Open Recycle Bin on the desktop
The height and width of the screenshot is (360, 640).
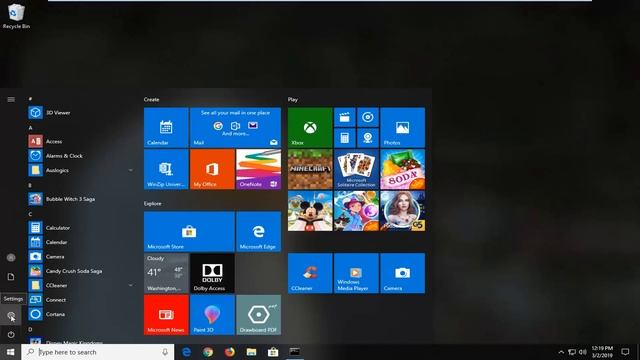tap(16, 16)
